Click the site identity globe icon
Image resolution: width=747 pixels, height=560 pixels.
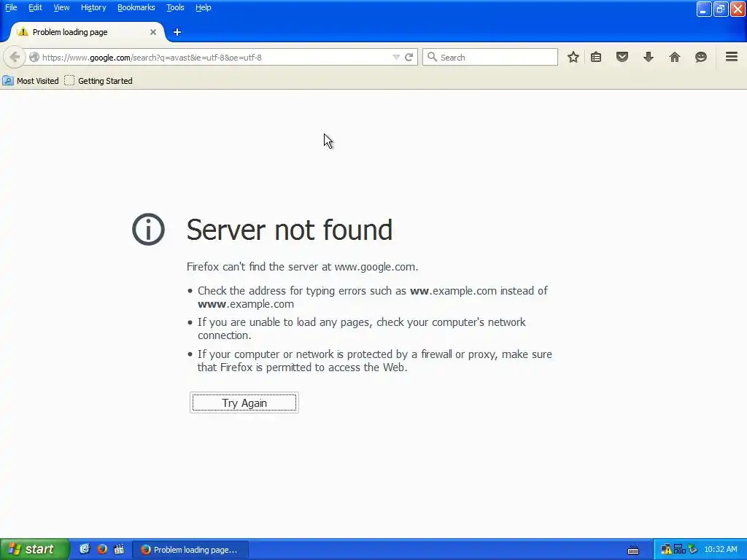click(34, 57)
